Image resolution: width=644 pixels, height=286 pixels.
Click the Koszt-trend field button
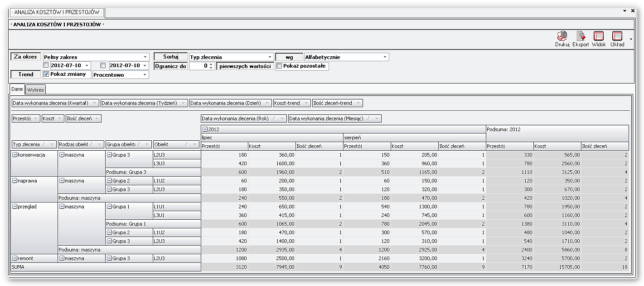click(x=292, y=103)
